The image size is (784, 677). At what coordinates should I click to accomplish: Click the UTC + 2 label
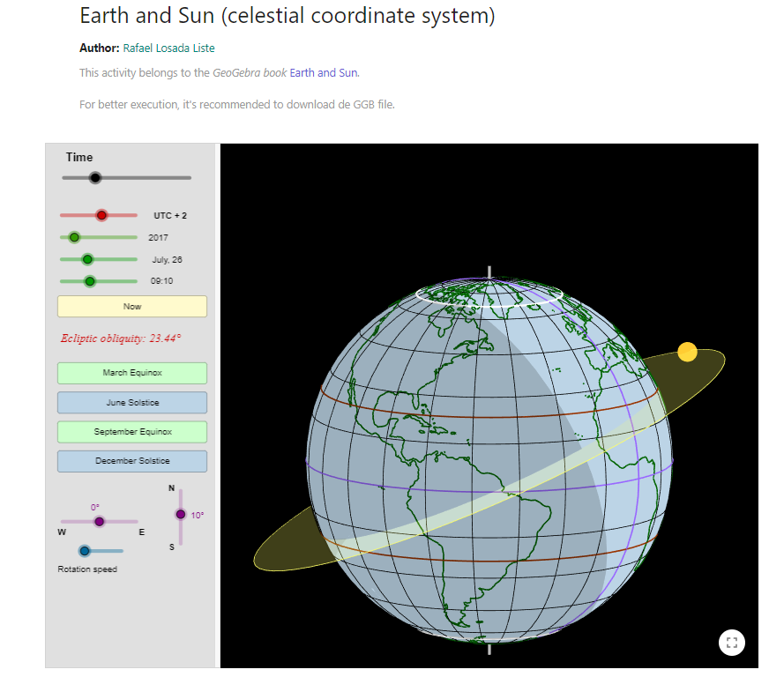pos(170,216)
